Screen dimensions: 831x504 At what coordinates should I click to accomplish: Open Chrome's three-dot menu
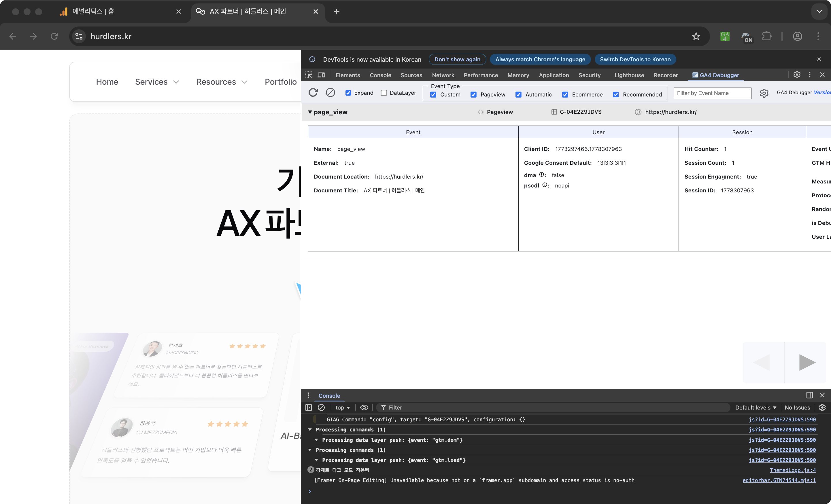point(818,36)
